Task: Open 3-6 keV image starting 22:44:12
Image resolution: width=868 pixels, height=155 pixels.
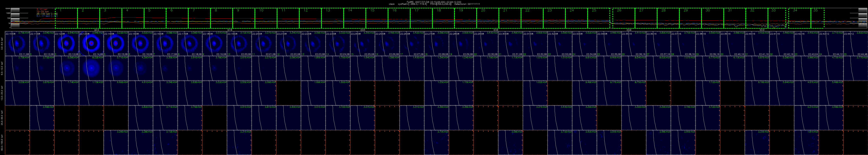Action: (856, 44)
